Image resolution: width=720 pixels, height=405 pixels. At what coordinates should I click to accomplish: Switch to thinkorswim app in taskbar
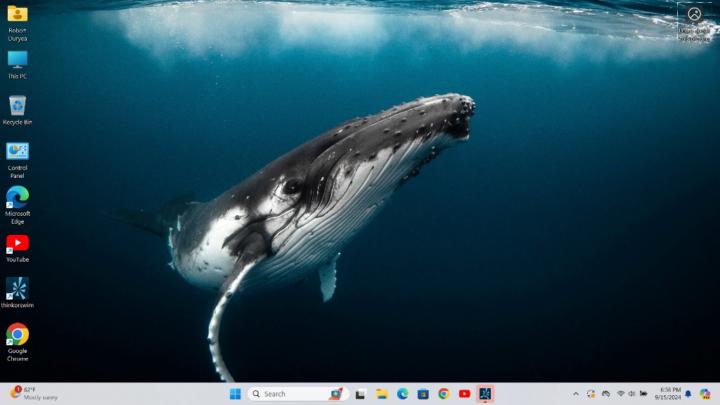click(x=485, y=394)
